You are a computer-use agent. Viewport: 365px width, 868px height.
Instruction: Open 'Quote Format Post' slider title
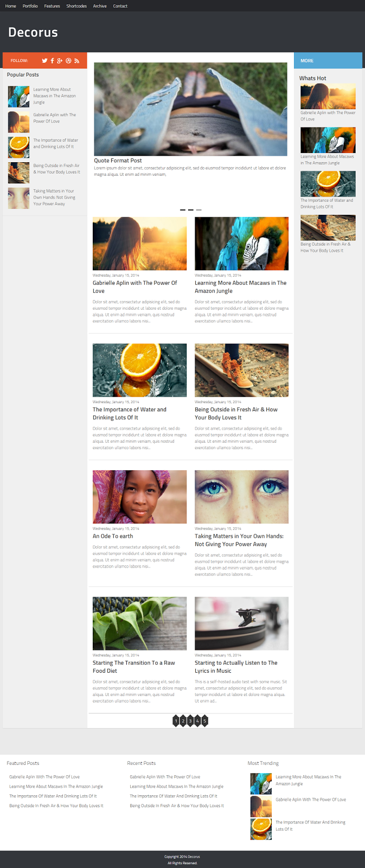(x=118, y=161)
